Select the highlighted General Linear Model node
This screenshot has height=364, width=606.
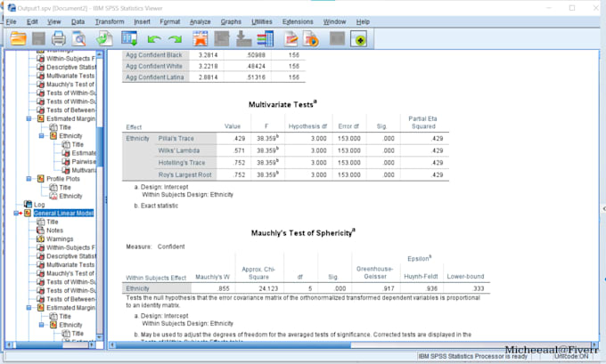(x=63, y=213)
